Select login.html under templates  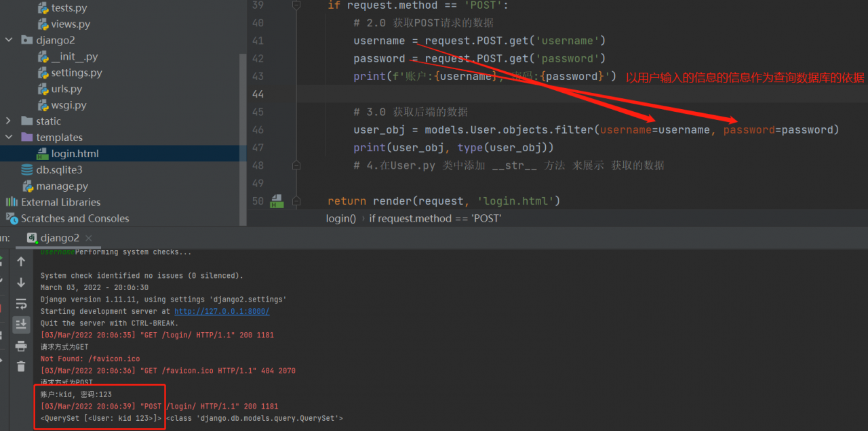click(x=75, y=154)
